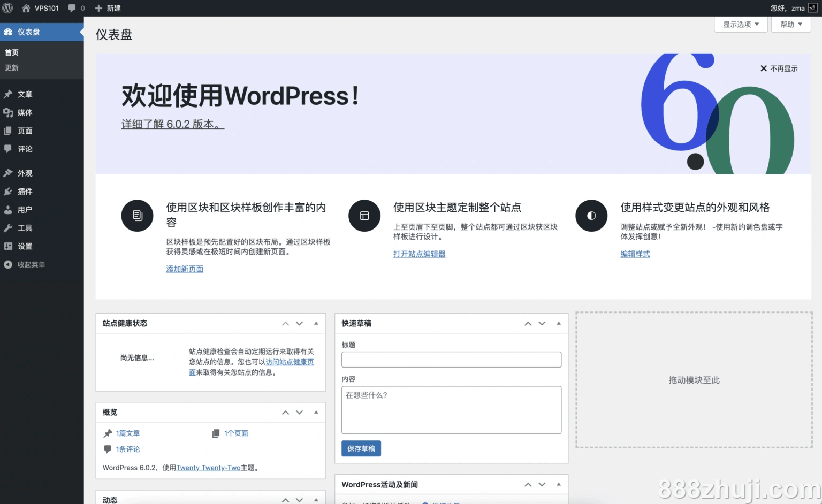
Task: Move 站点健康状态 panel down
Action: coord(299,324)
